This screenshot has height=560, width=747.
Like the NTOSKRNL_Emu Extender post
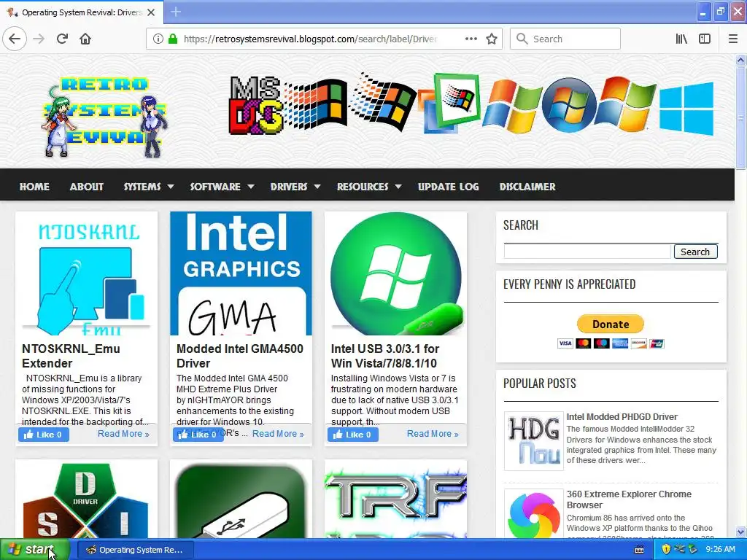pyautogui.click(x=43, y=435)
